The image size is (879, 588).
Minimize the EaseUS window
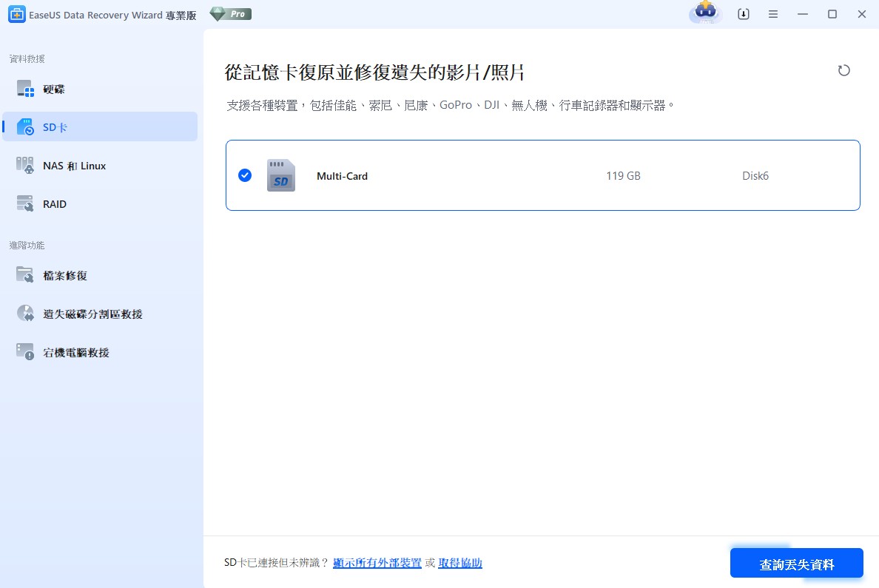click(x=803, y=14)
